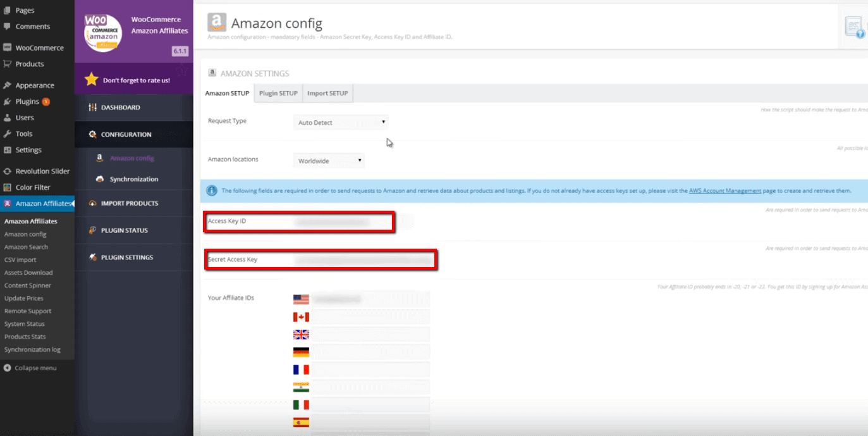The height and width of the screenshot is (436, 868).
Task: Click the Comments speech bubble icon
Action: (7, 27)
